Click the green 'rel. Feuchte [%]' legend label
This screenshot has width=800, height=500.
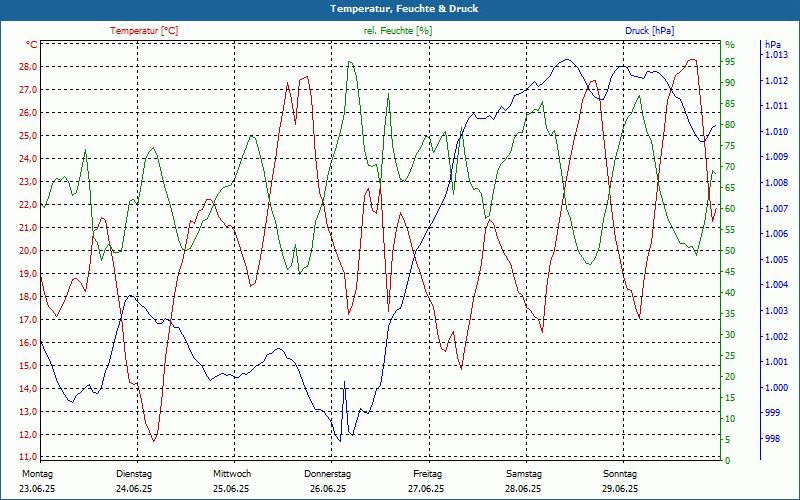[x=398, y=31]
